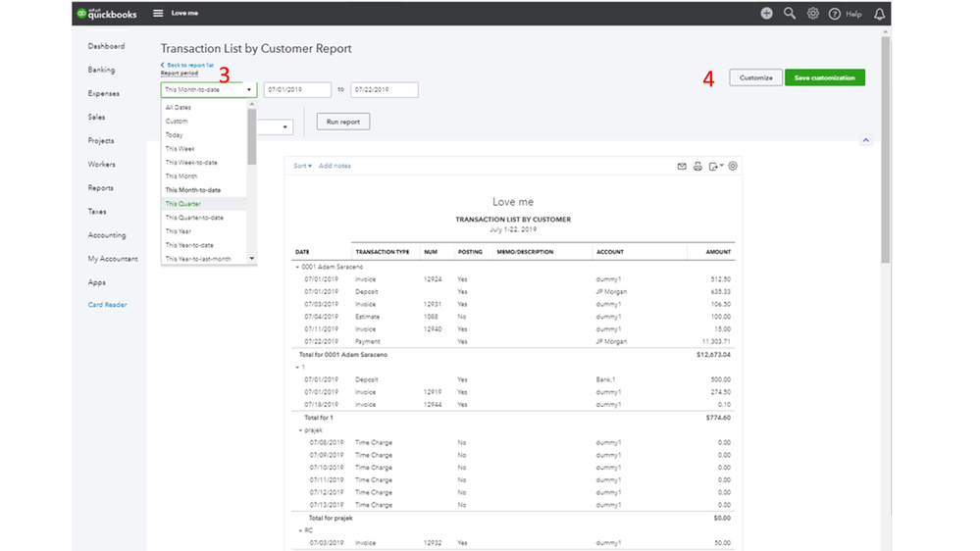Open report settings gear icon
Screen dimensions: 980x551
733,167
